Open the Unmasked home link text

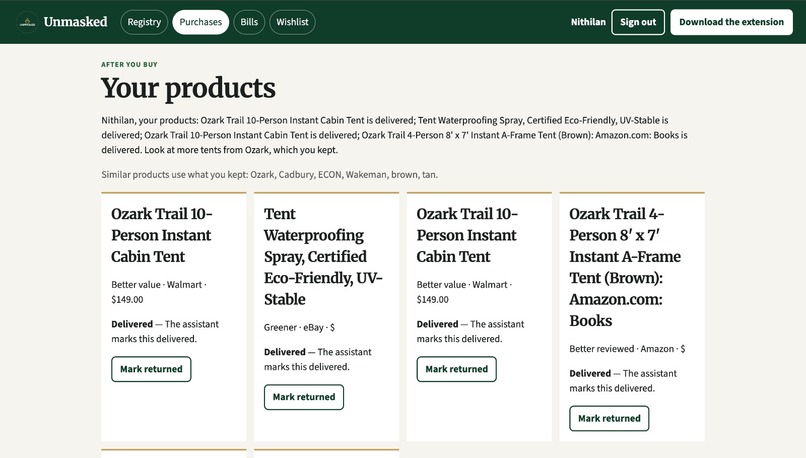(x=76, y=22)
